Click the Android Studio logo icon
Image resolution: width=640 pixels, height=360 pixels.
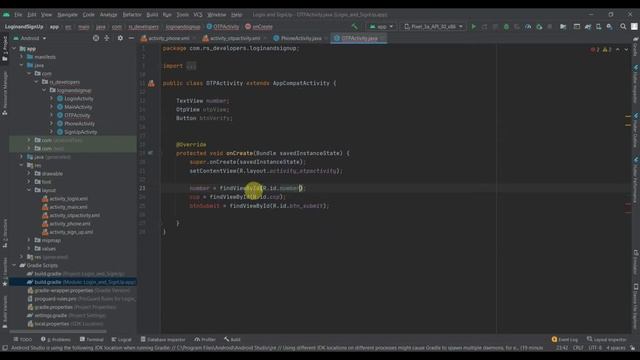coord(6,14)
